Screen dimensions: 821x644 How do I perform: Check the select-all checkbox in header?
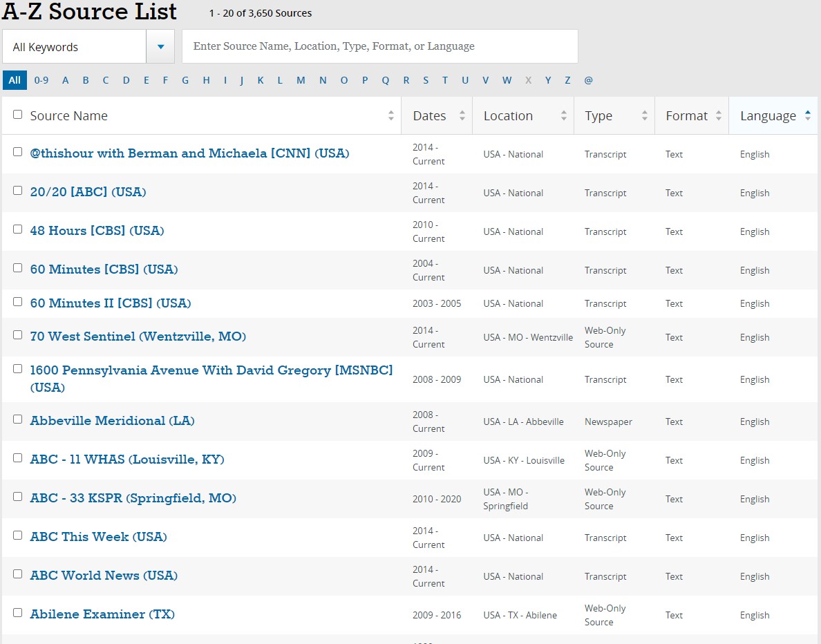(18, 115)
